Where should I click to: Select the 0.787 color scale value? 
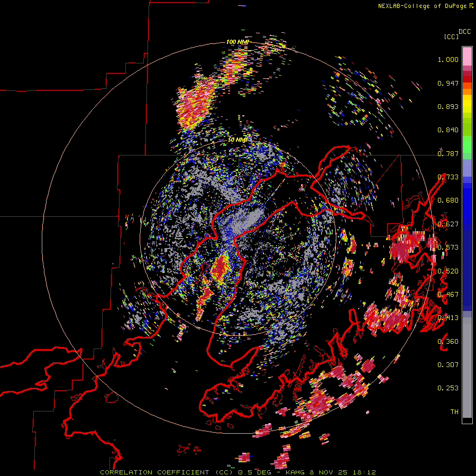point(448,153)
